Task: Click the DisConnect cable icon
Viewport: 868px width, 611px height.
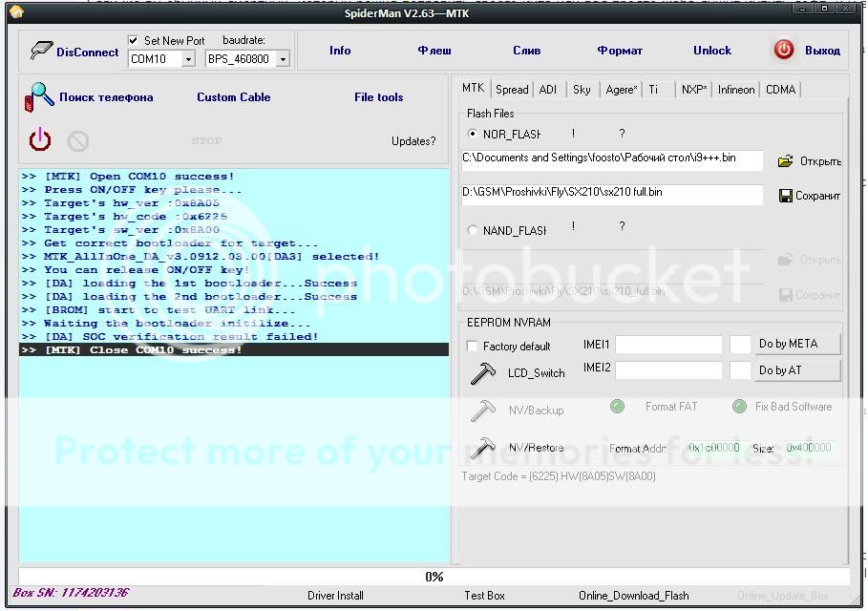Action: (41, 51)
